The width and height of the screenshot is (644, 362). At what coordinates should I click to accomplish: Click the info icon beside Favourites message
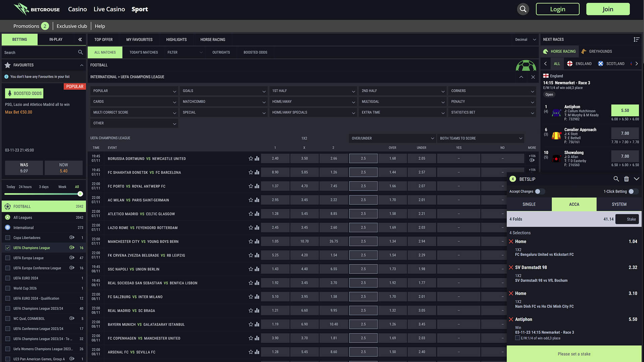coord(6,77)
